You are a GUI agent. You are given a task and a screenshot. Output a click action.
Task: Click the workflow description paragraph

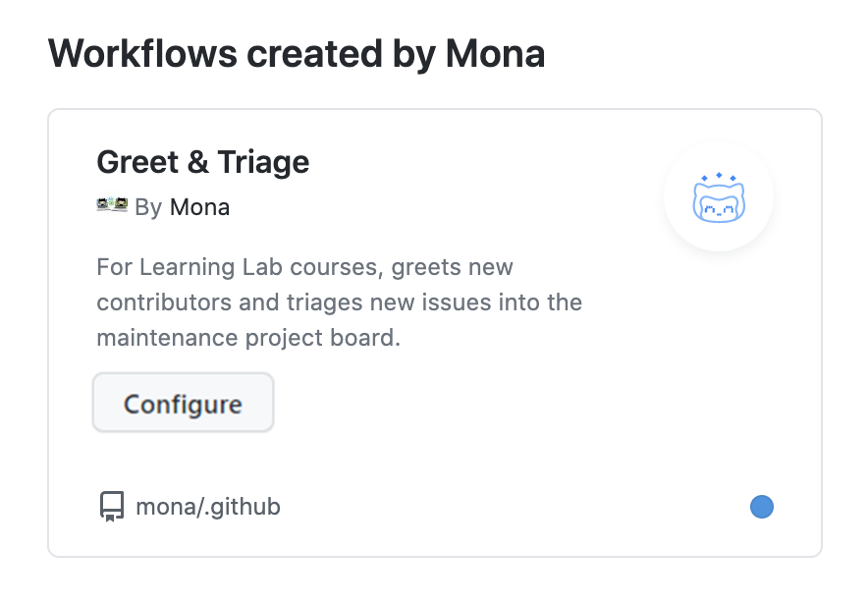(x=339, y=301)
